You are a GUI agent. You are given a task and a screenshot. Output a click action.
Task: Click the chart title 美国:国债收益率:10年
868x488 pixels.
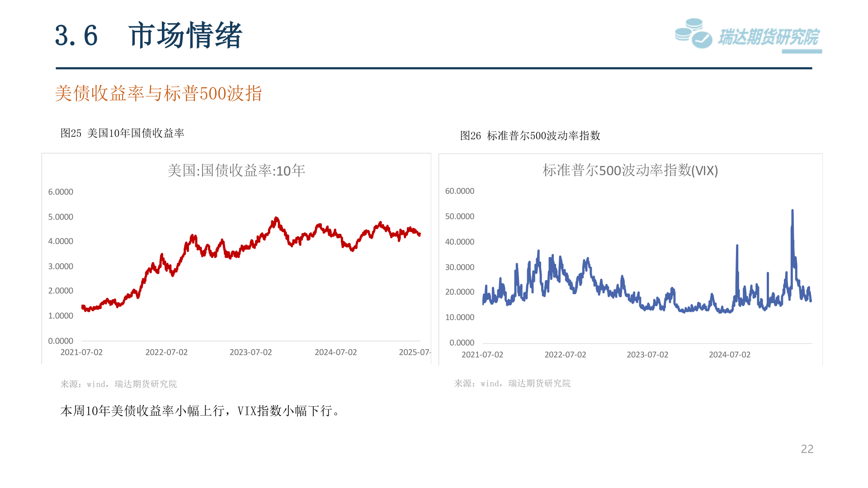tap(236, 171)
